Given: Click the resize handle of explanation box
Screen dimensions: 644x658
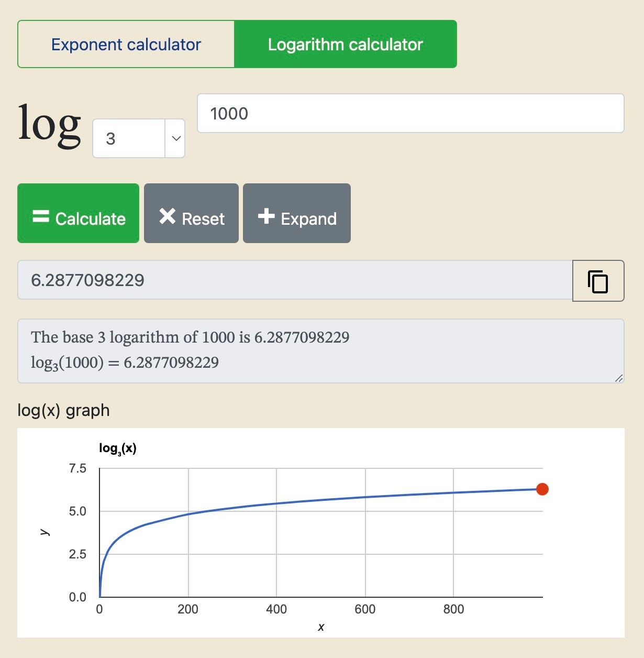Looking at the screenshot, I should point(619,378).
